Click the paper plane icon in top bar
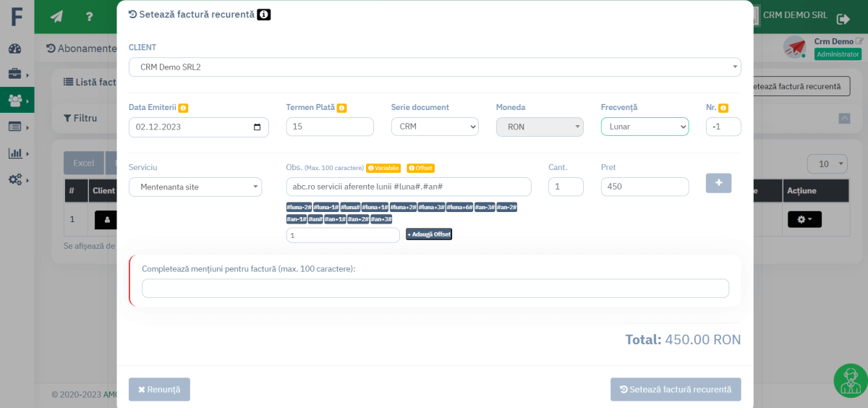The image size is (868, 408). pos(56,17)
